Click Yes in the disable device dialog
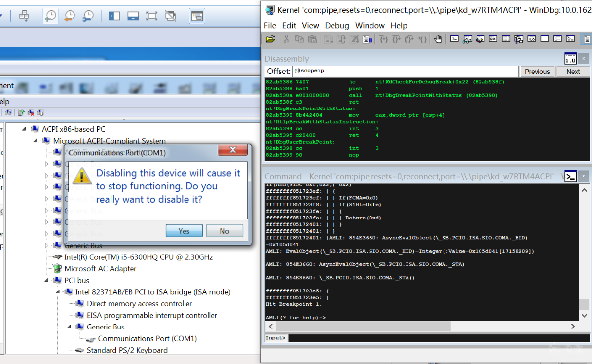The image size is (592, 364). (x=184, y=231)
